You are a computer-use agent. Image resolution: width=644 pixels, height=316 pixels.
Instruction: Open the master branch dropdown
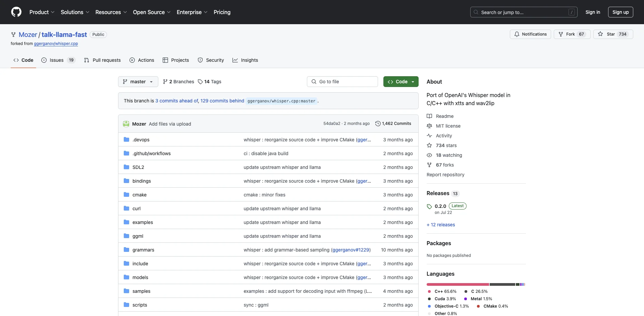pyautogui.click(x=138, y=82)
